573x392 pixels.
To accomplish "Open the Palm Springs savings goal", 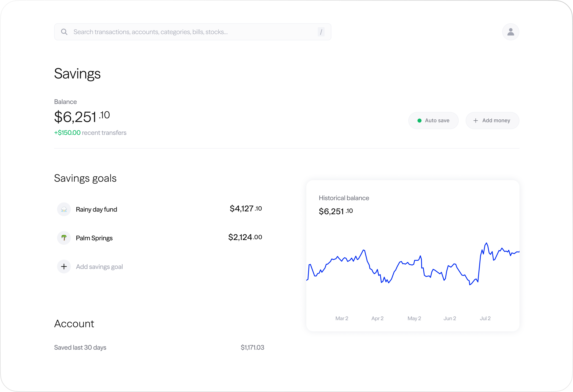I will point(94,238).
